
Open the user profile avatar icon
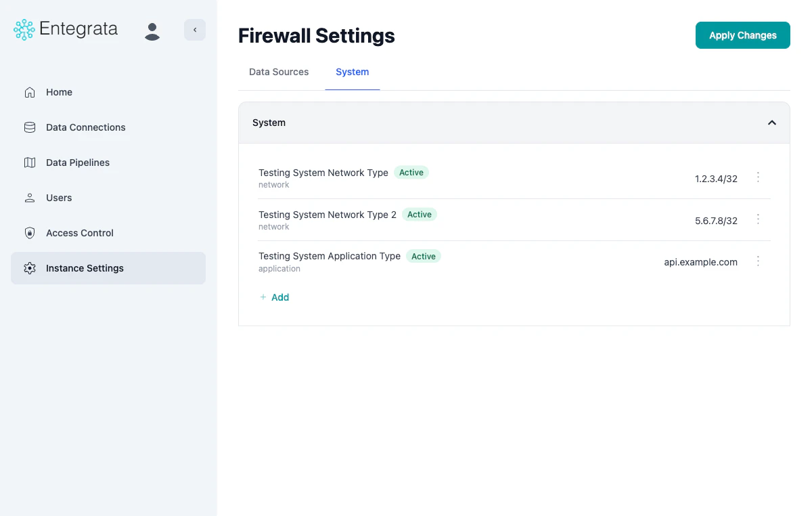[x=152, y=30]
